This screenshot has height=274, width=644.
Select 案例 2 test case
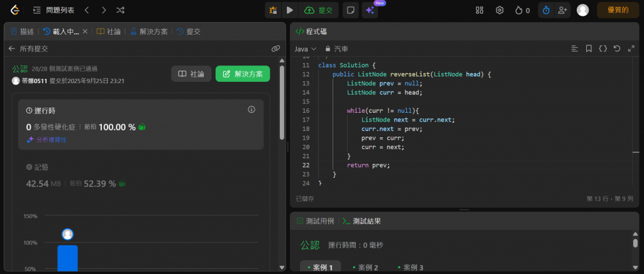pyautogui.click(x=366, y=268)
